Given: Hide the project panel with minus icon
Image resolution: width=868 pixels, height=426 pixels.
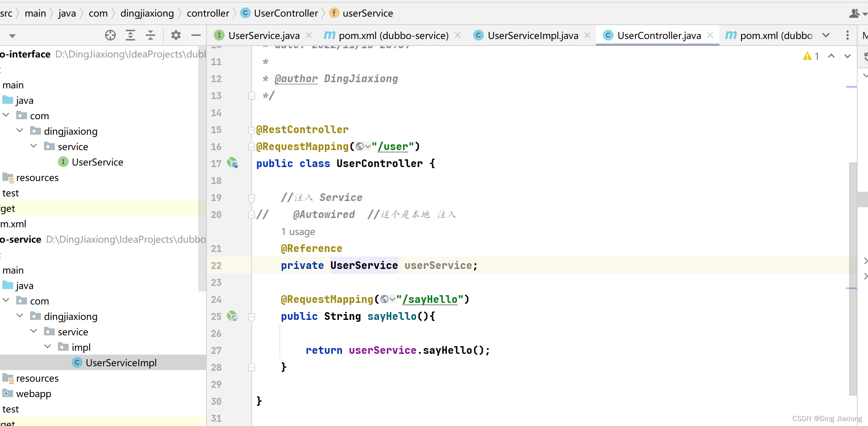Looking at the screenshot, I should (x=196, y=35).
